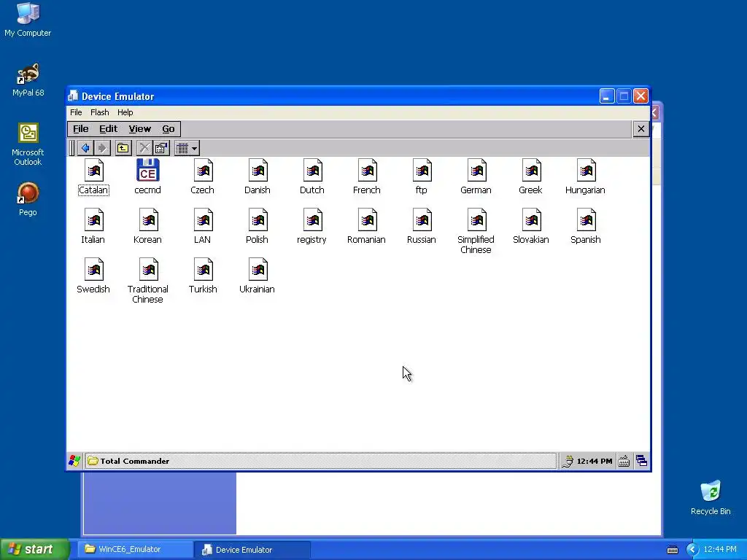This screenshot has height=560, width=747.
Task: Click the CE taskbar 12:44 PM clock
Action: 595,461
